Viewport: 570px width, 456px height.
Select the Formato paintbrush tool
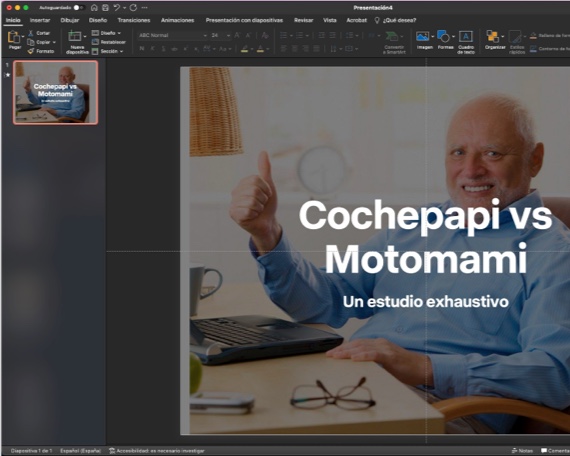[41, 51]
